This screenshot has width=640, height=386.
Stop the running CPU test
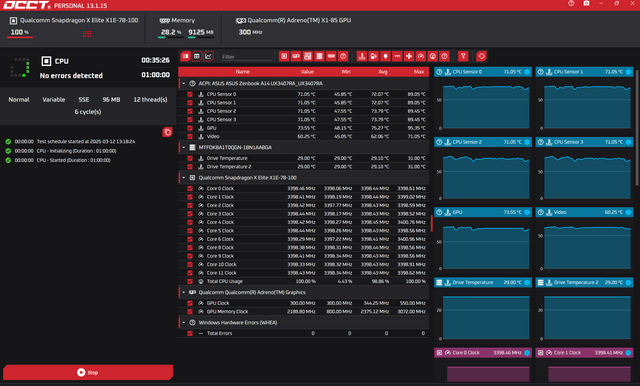click(x=88, y=373)
